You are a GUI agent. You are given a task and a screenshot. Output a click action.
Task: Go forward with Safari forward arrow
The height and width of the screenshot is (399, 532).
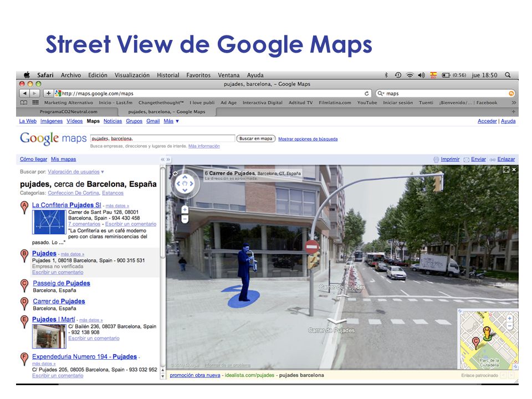[x=34, y=93]
